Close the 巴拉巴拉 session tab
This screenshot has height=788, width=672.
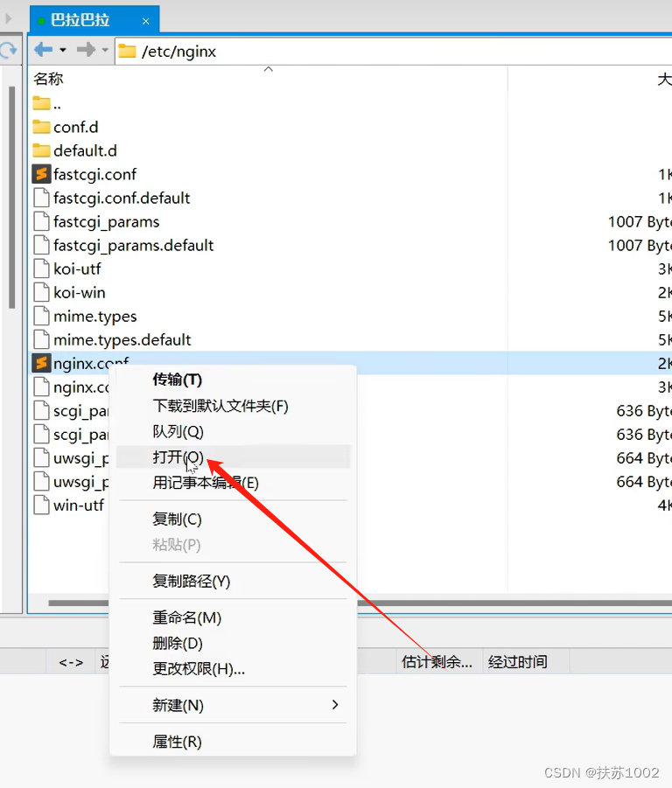point(146,21)
